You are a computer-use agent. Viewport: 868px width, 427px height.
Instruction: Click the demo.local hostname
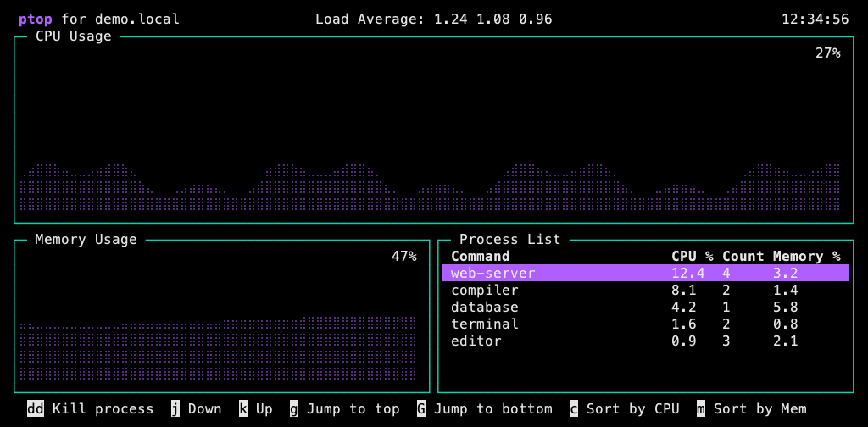click(137, 19)
